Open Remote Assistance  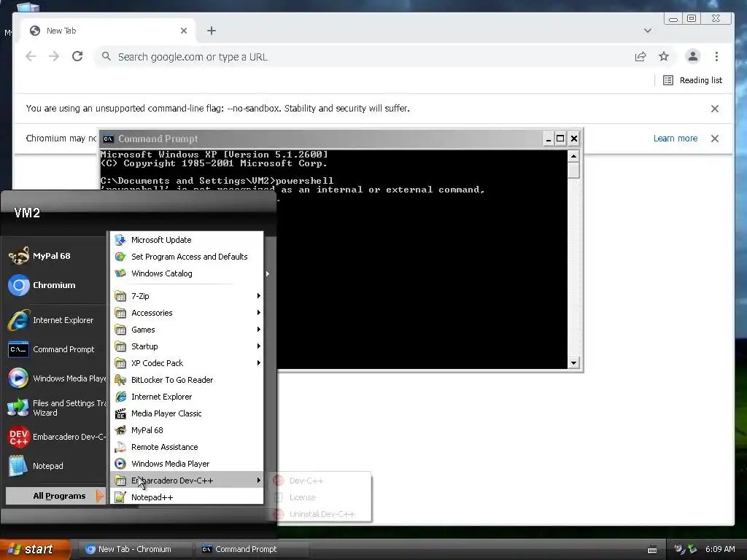point(187,447)
